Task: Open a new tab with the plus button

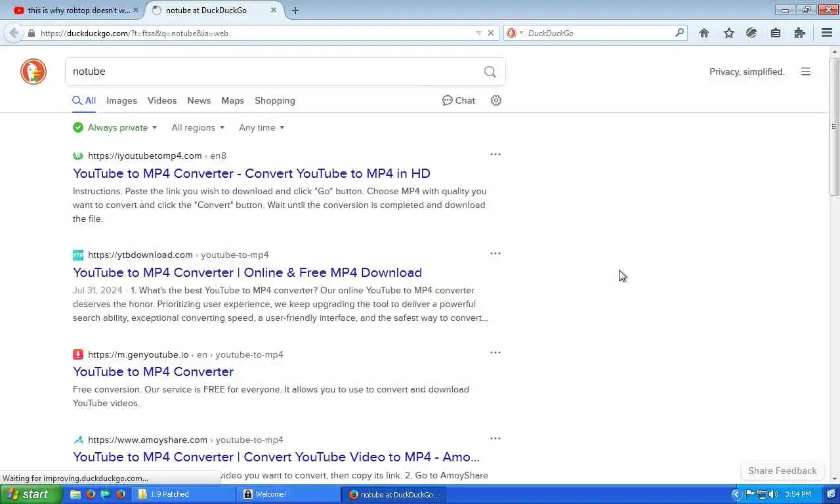Action: pyautogui.click(x=295, y=10)
